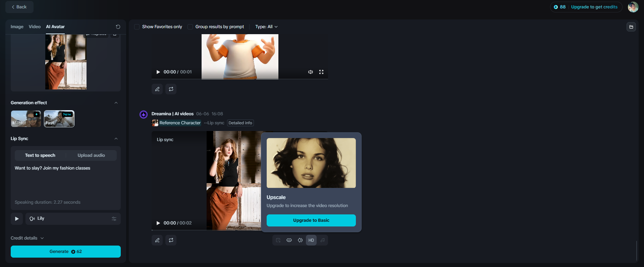644x267 pixels.
Task: Click the Back button
Action: [x=19, y=7]
